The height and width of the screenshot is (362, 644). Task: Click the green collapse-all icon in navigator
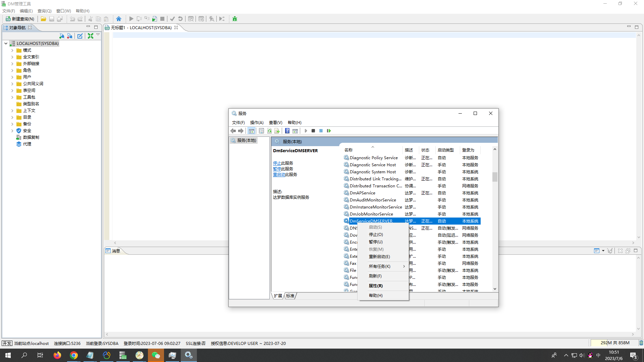[91, 36]
